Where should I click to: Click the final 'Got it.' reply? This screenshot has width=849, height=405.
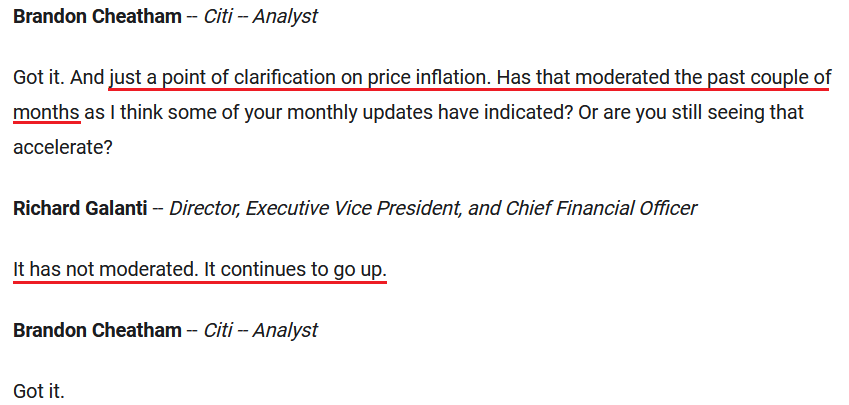click(x=38, y=390)
